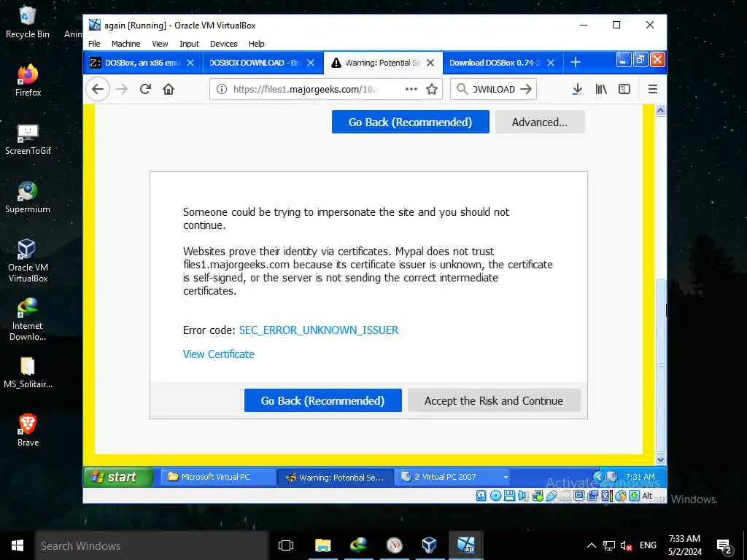Click VirtualBox floppy drive status icon
747x560 pixels.
[509, 496]
